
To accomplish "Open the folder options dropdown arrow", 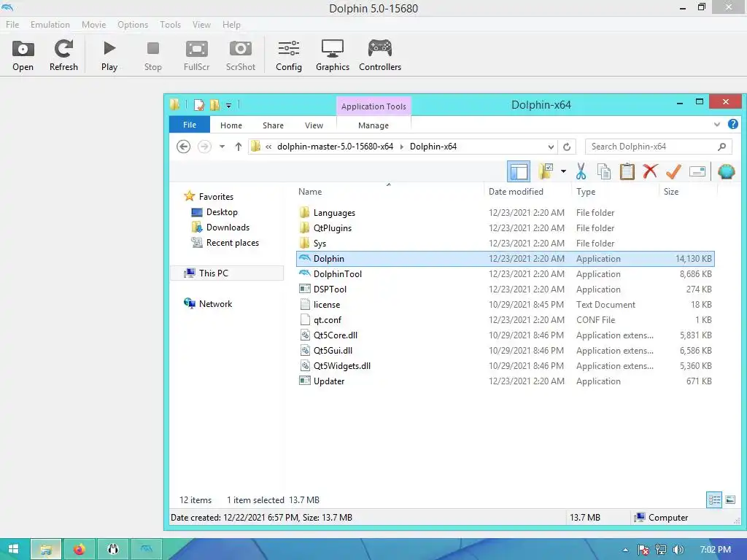I will pyautogui.click(x=563, y=171).
